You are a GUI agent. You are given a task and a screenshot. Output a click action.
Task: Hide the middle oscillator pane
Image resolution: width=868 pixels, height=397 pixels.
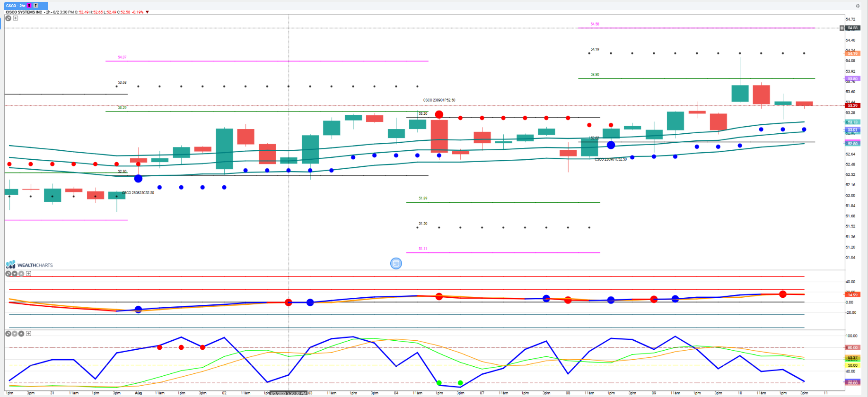point(8,274)
